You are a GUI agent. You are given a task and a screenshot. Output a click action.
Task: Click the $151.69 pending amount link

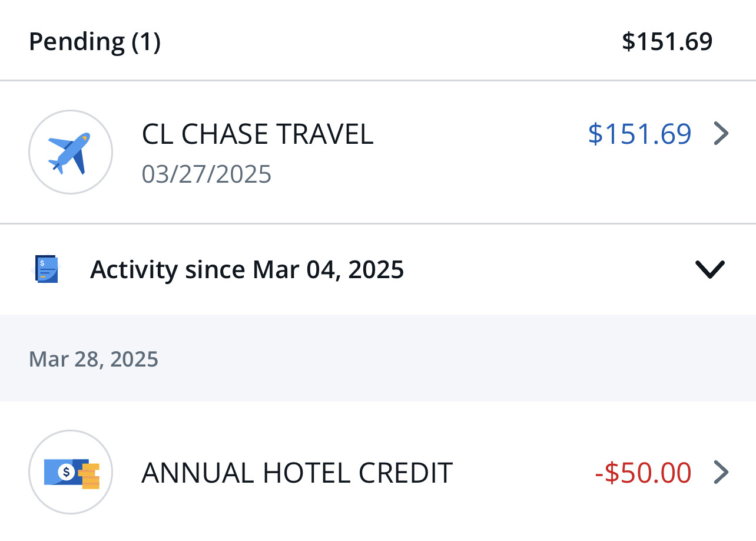[640, 134]
